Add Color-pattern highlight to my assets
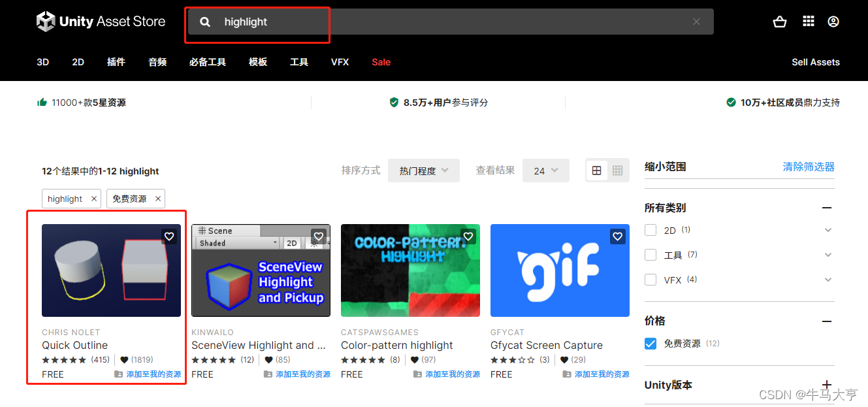This screenshot has width=868, height=407. click(447, 374)
